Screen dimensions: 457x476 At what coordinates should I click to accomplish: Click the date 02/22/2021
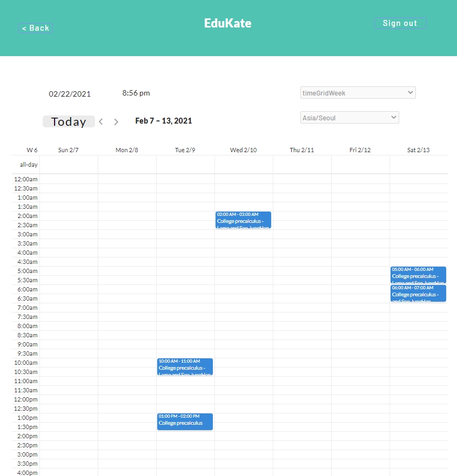click(70, 94)
